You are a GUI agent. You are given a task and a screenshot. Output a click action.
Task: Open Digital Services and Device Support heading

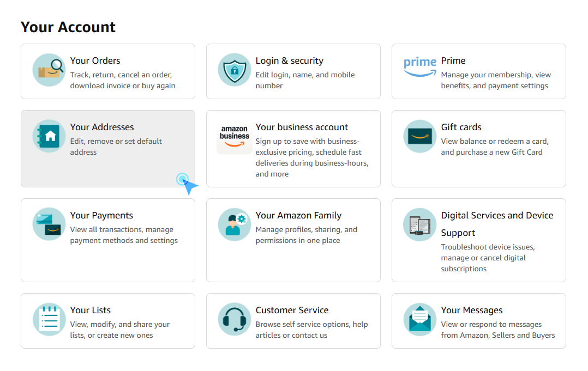pyautogui.click(x=497, y=224)
